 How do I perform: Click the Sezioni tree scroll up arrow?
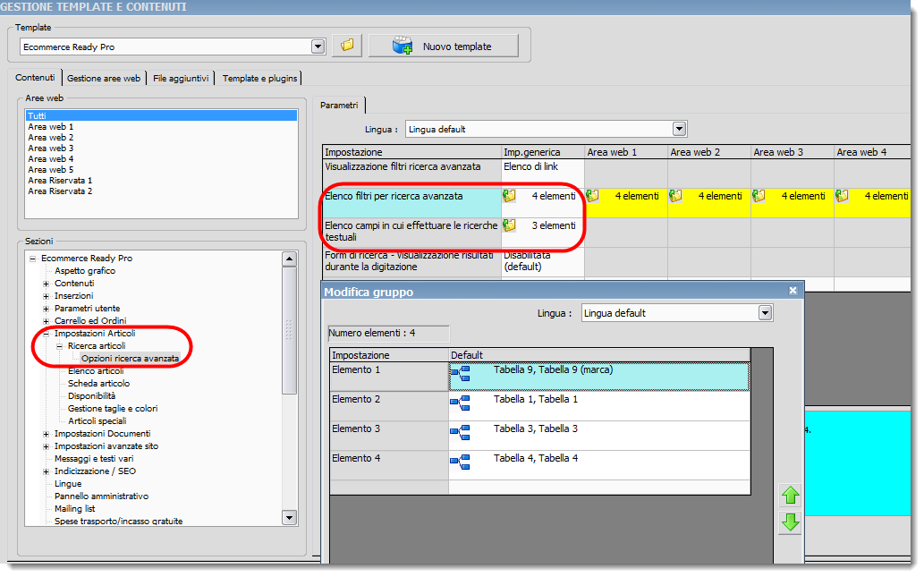tap(289, 259)
